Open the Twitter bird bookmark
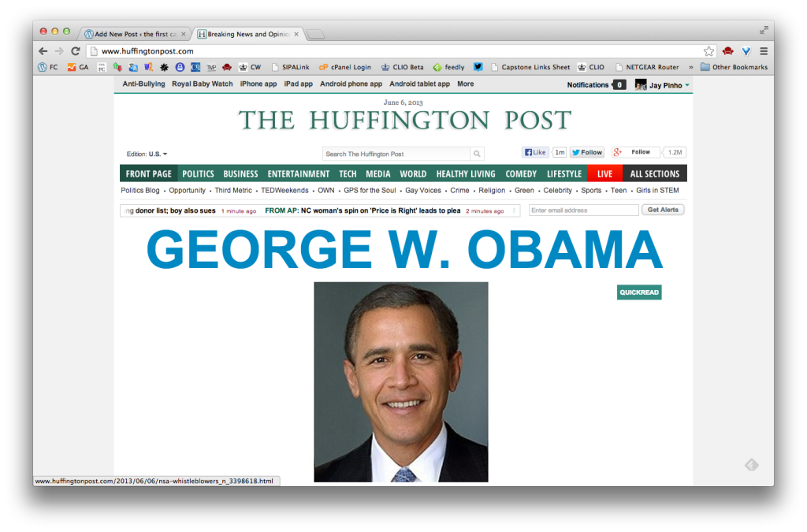This screenshot has height=532, width=807. 478,67
